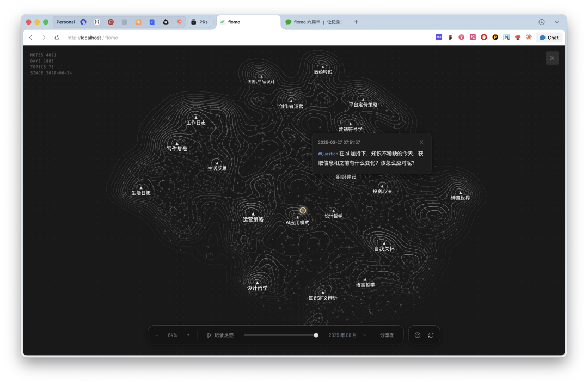Select the 投资心法 topic label
Viewport: 588px width, 385px height.
point(382,191)
